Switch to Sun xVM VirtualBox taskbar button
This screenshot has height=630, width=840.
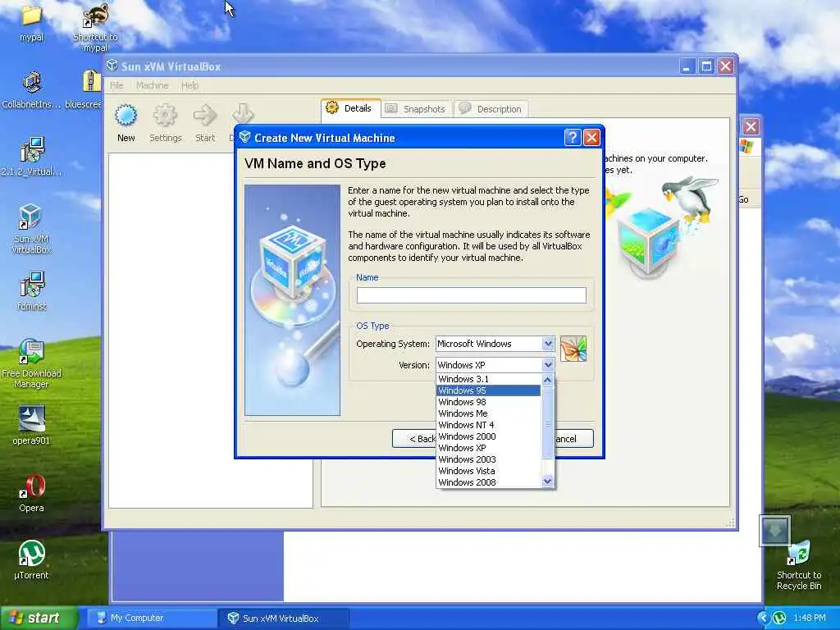tap(284, 619)
